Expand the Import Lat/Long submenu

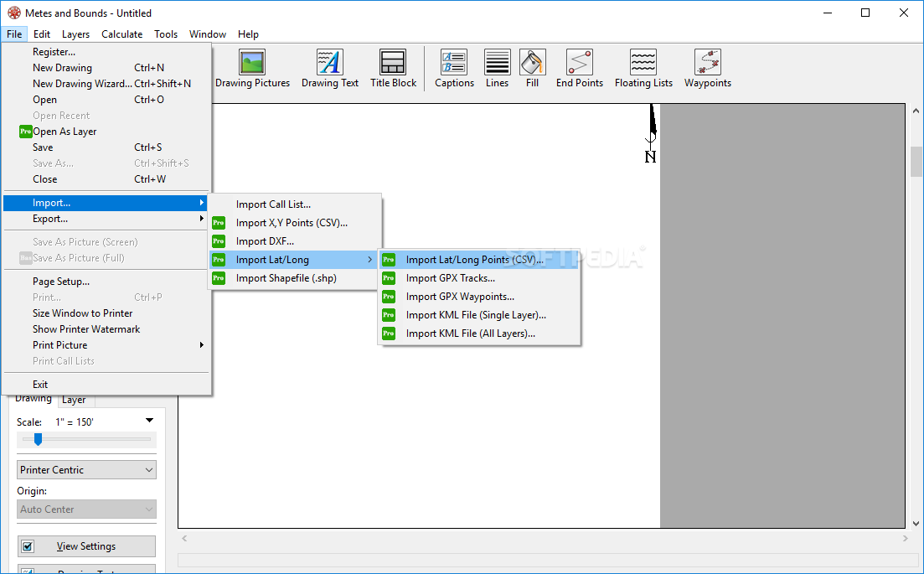point(293,260)
